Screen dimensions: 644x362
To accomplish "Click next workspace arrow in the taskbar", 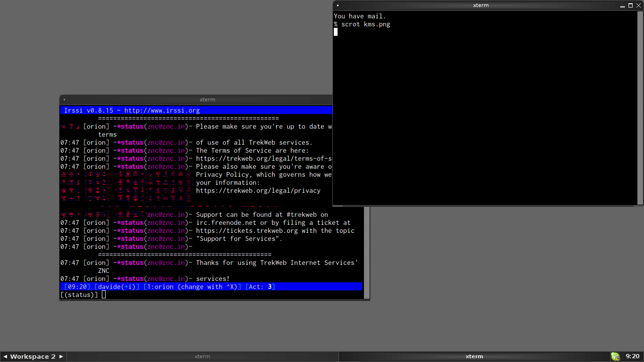I will coord(61,357).
